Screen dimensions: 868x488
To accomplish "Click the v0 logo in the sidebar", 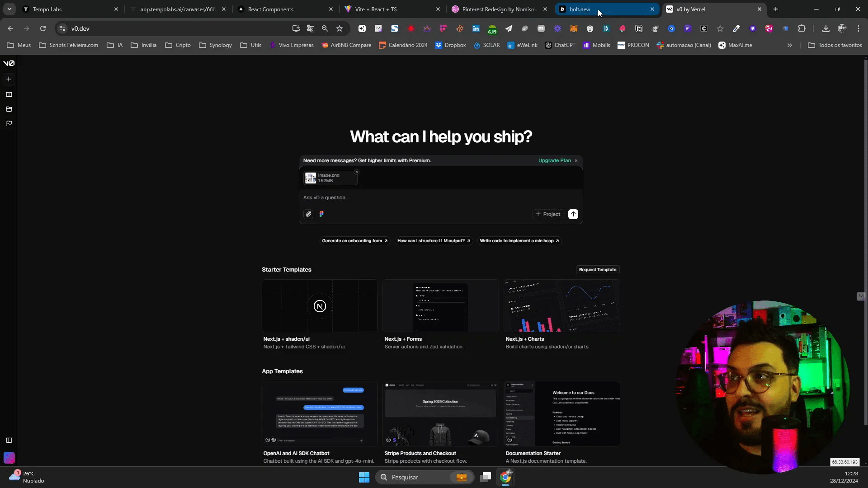I will (x=9, y=63).
